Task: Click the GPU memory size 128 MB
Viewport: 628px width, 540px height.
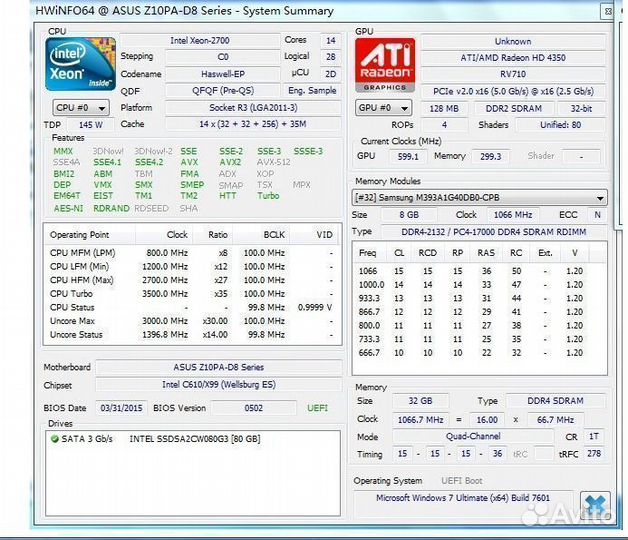Action: 444,108
